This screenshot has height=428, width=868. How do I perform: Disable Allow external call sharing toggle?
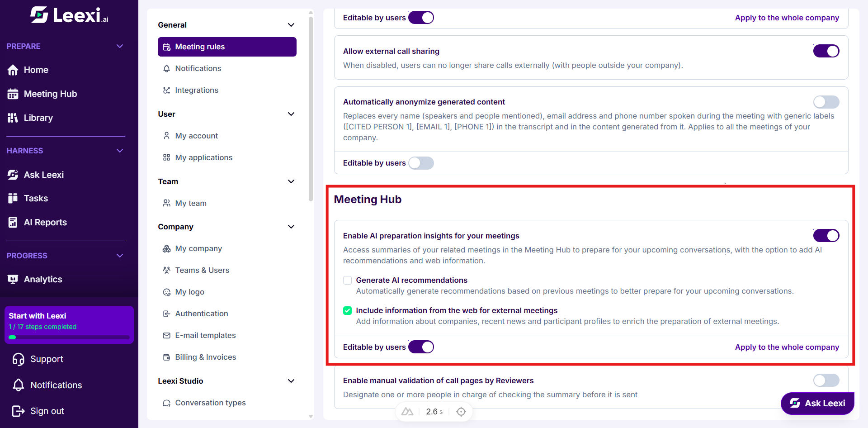tap(826, 51)
